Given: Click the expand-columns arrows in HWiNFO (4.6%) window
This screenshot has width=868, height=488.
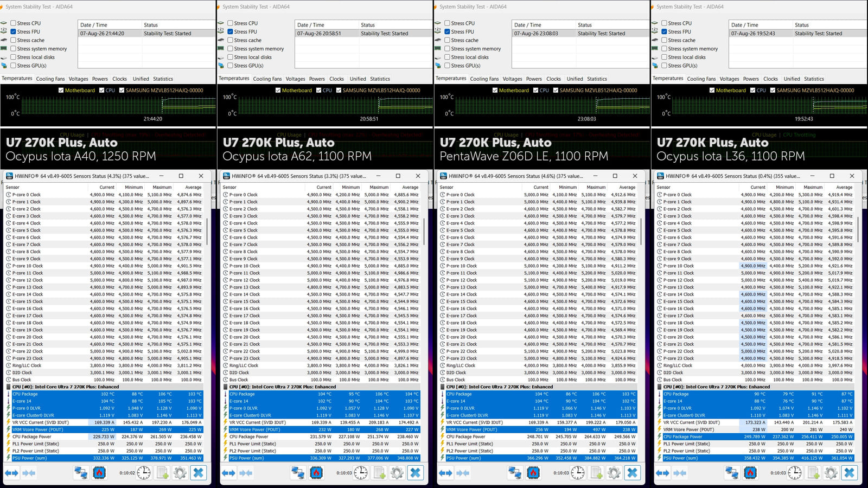Looking at the screenshot, I should (445, 473).
